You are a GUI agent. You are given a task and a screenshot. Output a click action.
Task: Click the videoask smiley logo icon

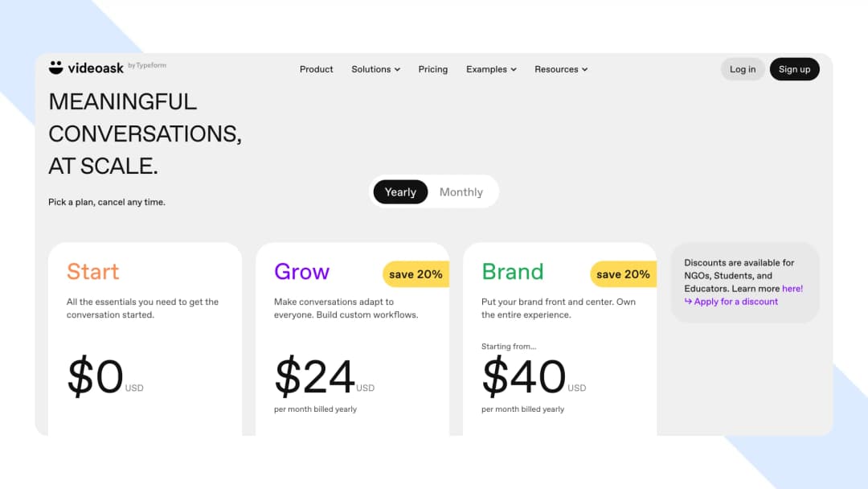point(55,68)
